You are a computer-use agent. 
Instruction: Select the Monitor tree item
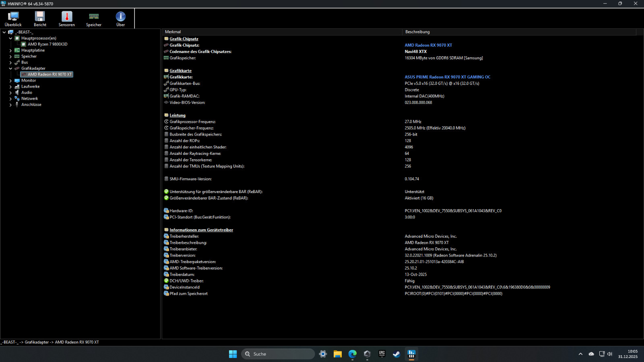pos(29,80)
